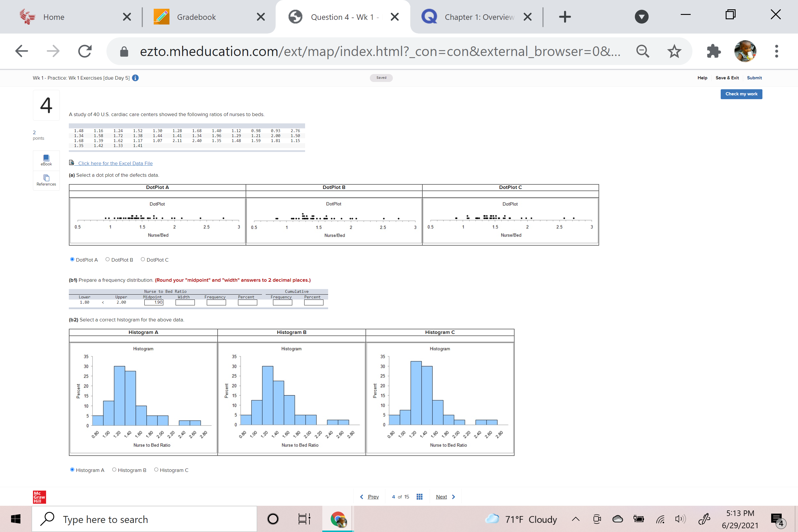Screen dimensions: 798x532
Task: Show hidden system tray icons
Action: click(x=575, y=519)
